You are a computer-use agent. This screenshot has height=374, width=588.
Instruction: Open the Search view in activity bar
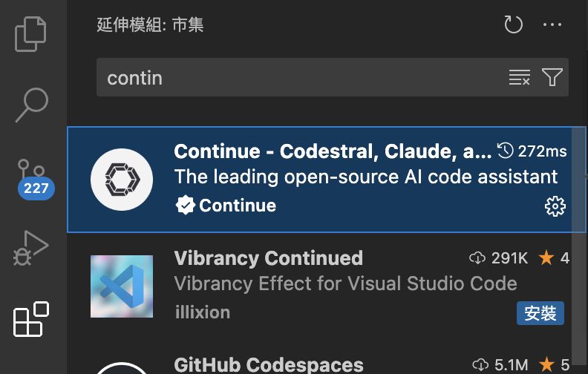click(31, 105)
